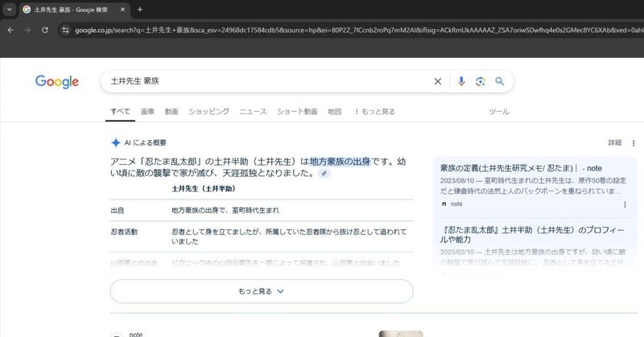Go forward in browser history

[27, 30]
